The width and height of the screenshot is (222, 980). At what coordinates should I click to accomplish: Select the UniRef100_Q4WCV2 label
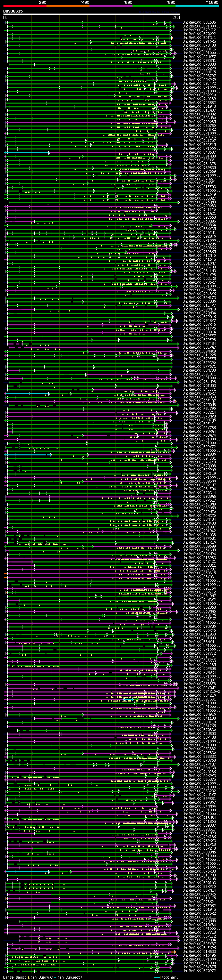coord(199,600)
